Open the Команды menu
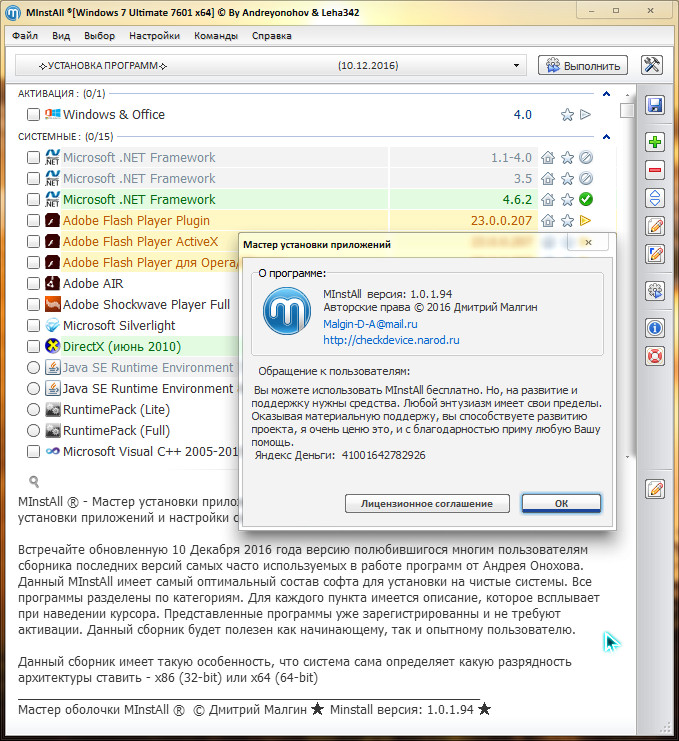This screenshot has width=679, height=741. pos(216,36)
